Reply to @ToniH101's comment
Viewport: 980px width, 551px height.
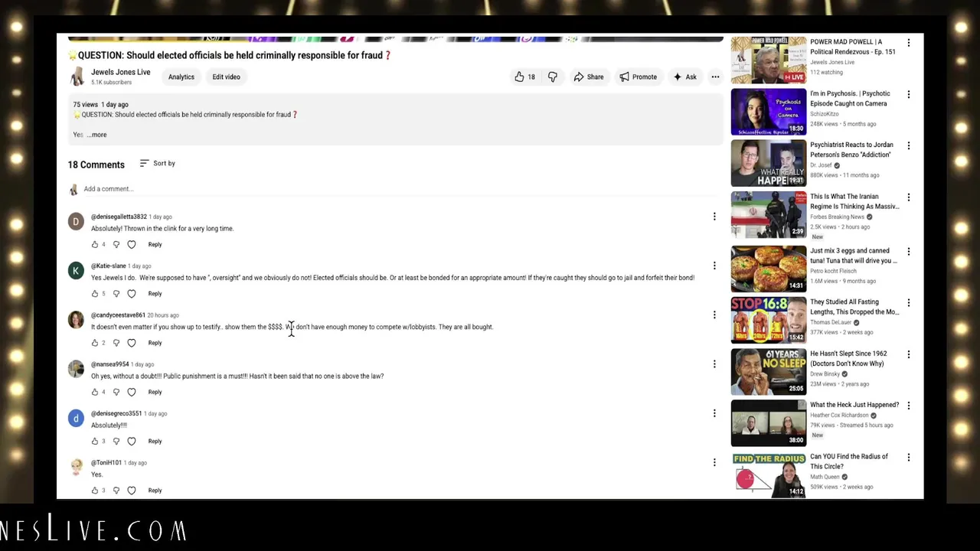pyautogui.click(x=155, y=490)
